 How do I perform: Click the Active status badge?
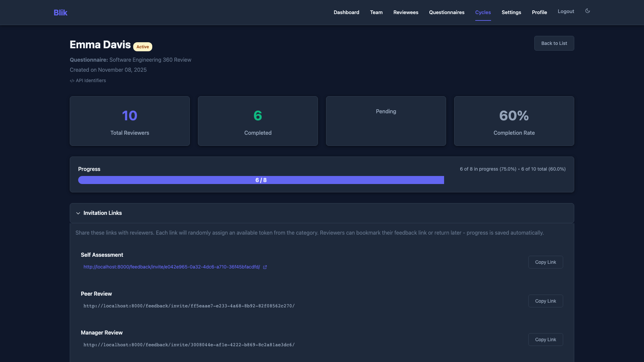point(143,47)
